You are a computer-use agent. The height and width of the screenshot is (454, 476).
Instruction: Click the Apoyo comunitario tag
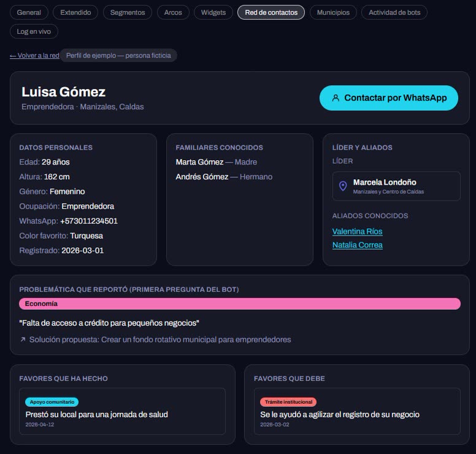pyautogui.click(x=52, y=402)
